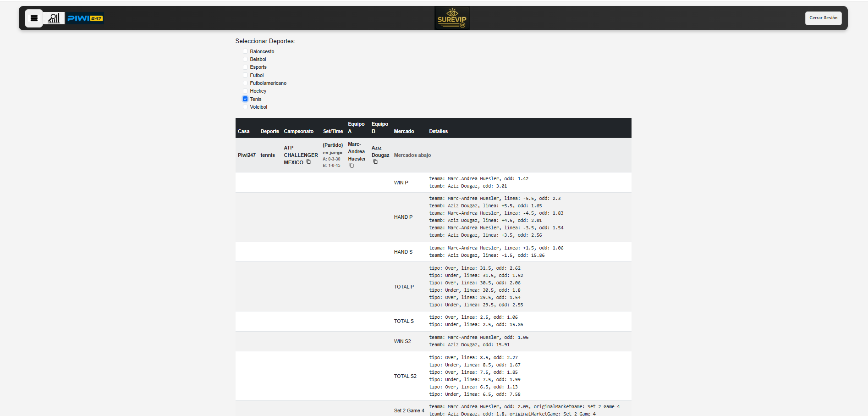The width and height of the screenshot is (868, 416).
Task: Enable the Hockey sport filter
Action: (x=245, y=91)
